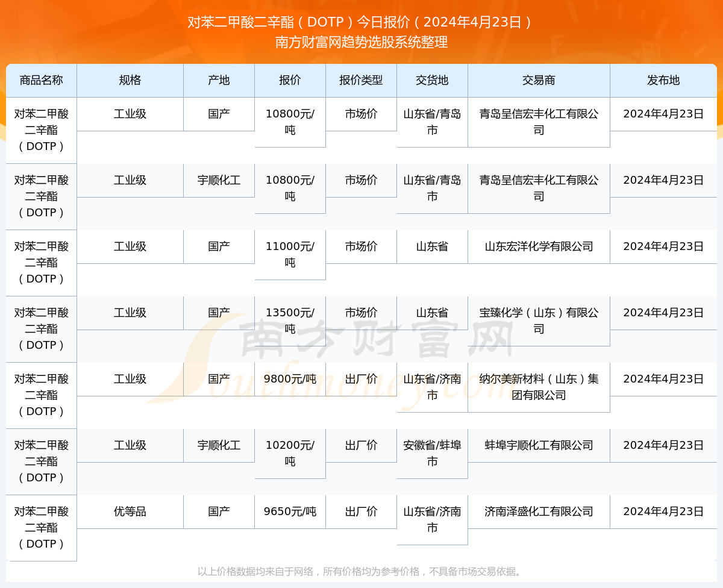Click 出厂价 in the 10200元 row
The width and height of the screenshot is (723, 588).
pos(361,445)
